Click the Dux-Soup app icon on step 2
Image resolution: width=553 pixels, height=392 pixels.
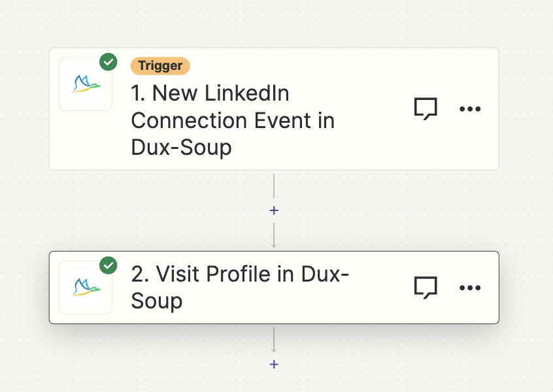pyautogui.click(x=86, y=287)
